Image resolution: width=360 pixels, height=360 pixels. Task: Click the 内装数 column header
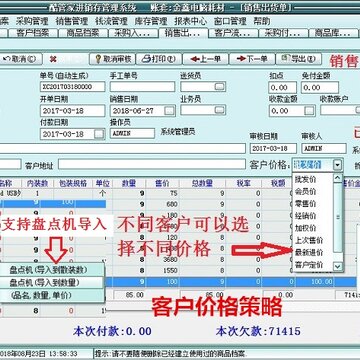[37, 183]
